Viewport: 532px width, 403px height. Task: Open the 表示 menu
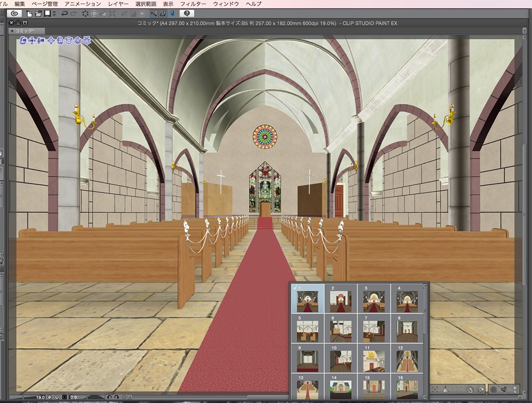pyautogui.click(x=168, y=4)
